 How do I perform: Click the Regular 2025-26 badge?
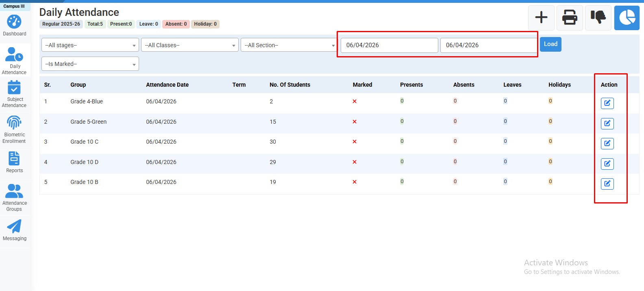(61, 24)
